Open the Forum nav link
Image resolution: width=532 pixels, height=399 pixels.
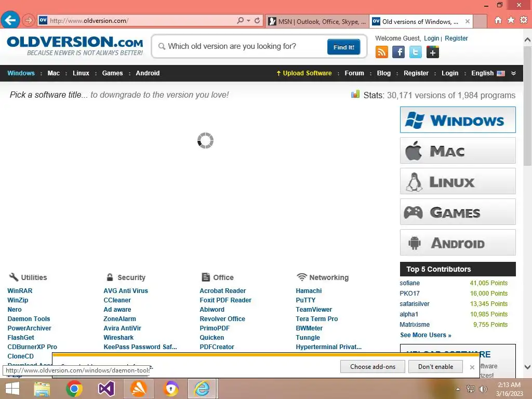tap(354, 73)
